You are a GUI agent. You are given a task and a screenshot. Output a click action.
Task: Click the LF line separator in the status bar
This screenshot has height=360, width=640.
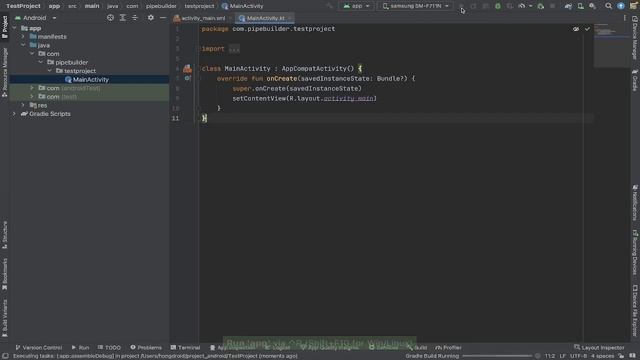[x=562, y=356]
